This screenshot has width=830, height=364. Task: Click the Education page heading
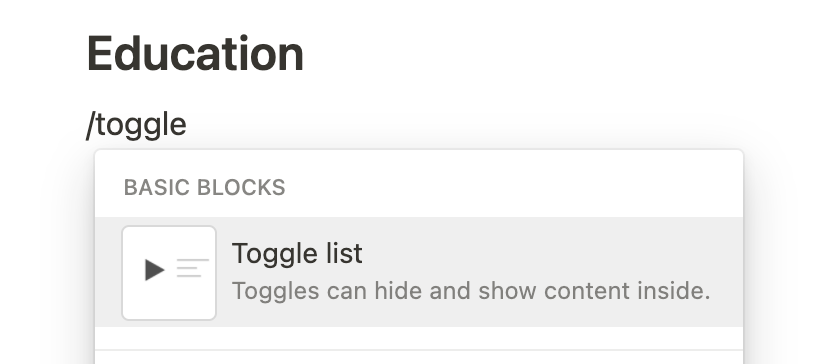[195, 53]
